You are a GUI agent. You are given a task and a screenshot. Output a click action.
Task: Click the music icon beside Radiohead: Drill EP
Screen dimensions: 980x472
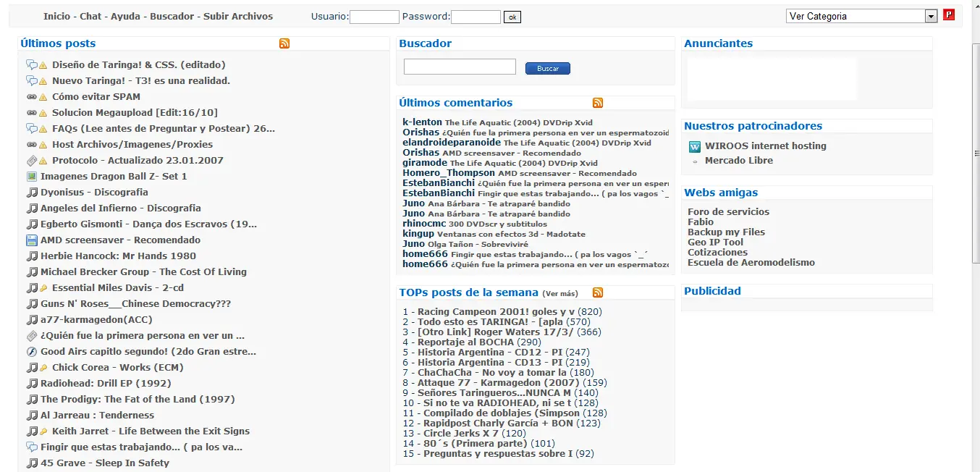coord(32,384)
